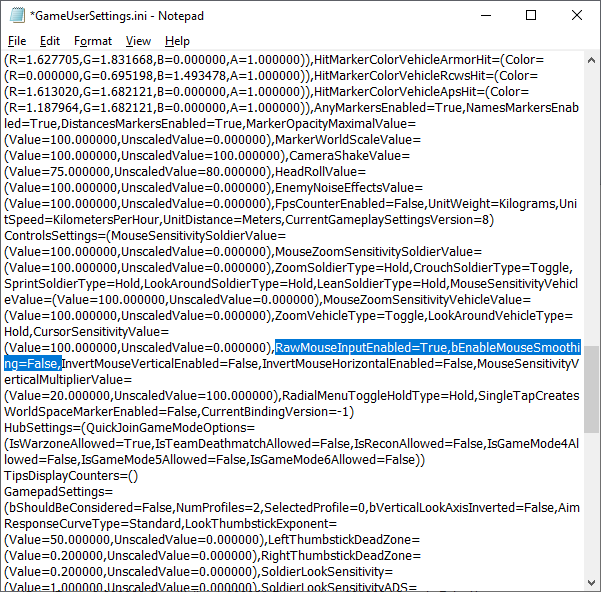601x592 pixels.
Task: Click the scroll up arrow of the vertical scrollbar
Action: [592, 60]
